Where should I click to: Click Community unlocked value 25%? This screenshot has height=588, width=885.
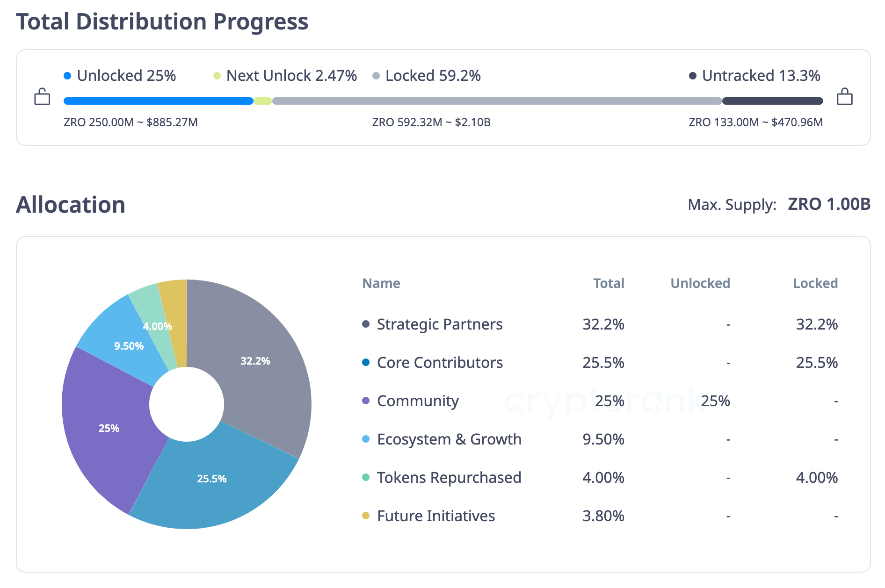(716, 401)
